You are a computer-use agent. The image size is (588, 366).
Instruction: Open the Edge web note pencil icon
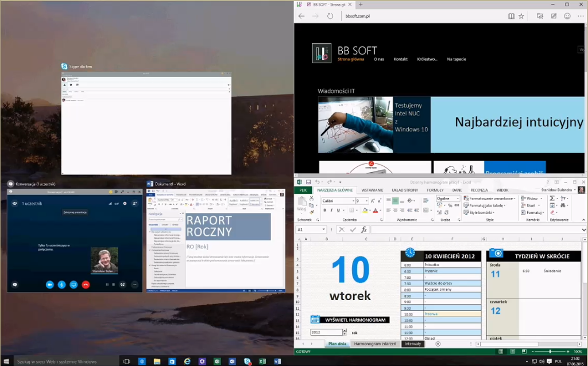coord(554,16)
